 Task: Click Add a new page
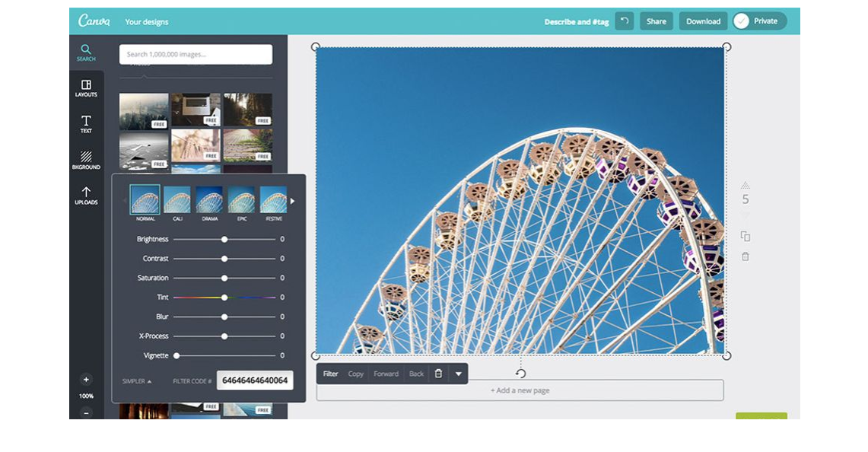520,390
